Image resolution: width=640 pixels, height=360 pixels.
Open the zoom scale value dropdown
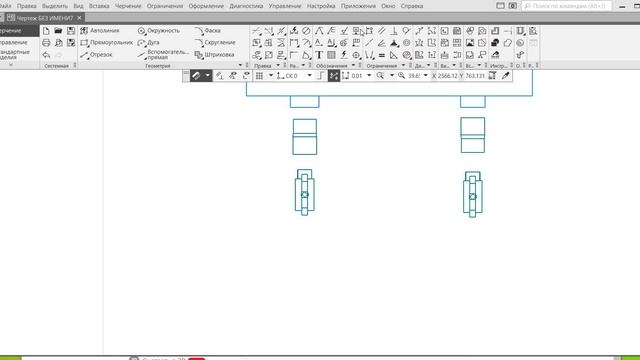[x=425, y=76]
